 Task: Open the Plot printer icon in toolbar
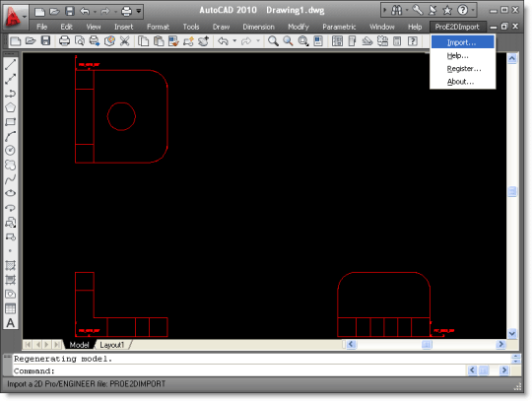click(x=64, y=41)
